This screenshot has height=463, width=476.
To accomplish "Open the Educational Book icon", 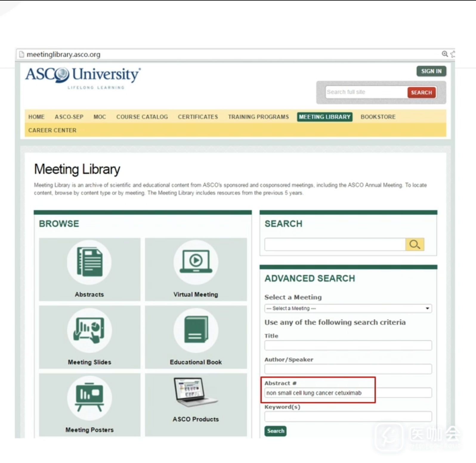I will click(196, 330).
